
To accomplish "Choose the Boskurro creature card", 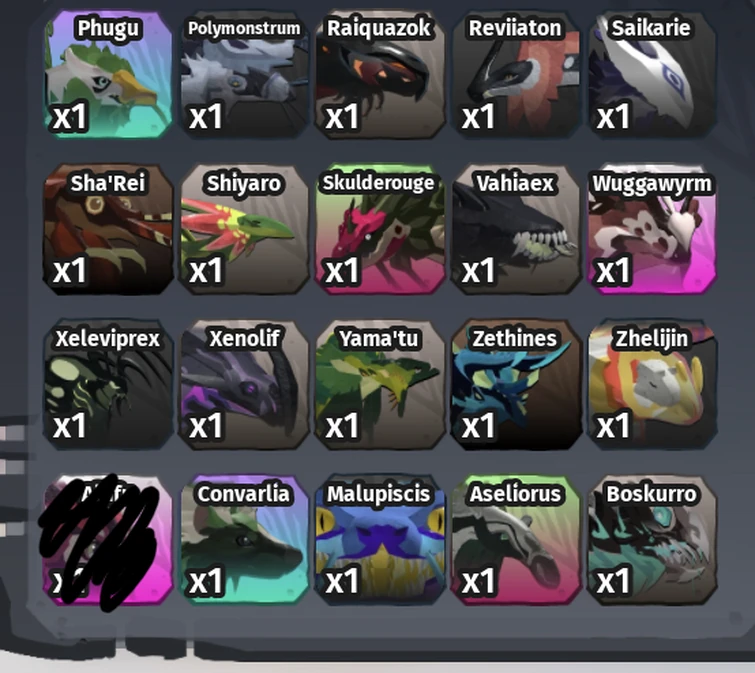I will coord(652,540).
